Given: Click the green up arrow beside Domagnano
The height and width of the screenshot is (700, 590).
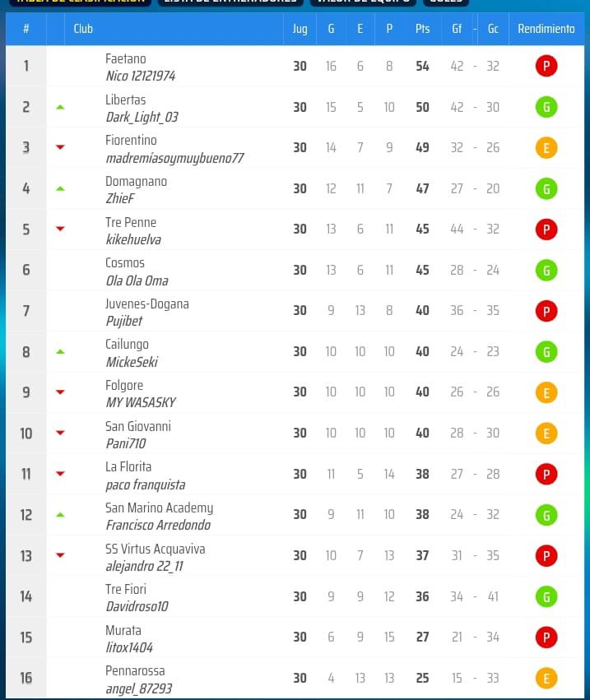Looking at the screenshot, I should point(59,188).
